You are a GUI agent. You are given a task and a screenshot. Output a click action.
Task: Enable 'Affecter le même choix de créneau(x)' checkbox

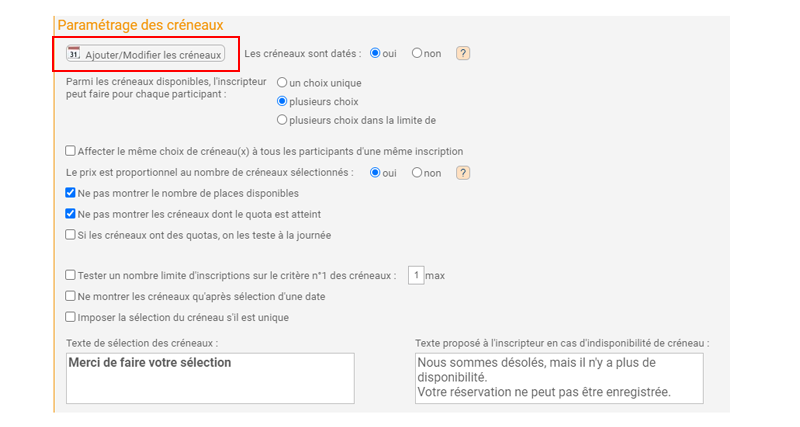(70, 150)
